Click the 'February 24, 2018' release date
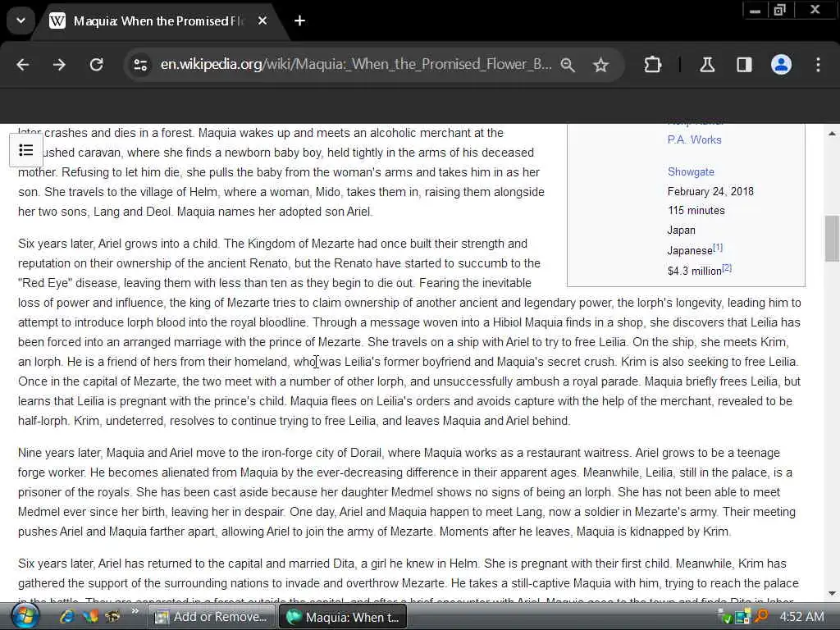Image resolution: width=840 pixels, height=630 pixels. pyautogui.click(x=710, y=191)
